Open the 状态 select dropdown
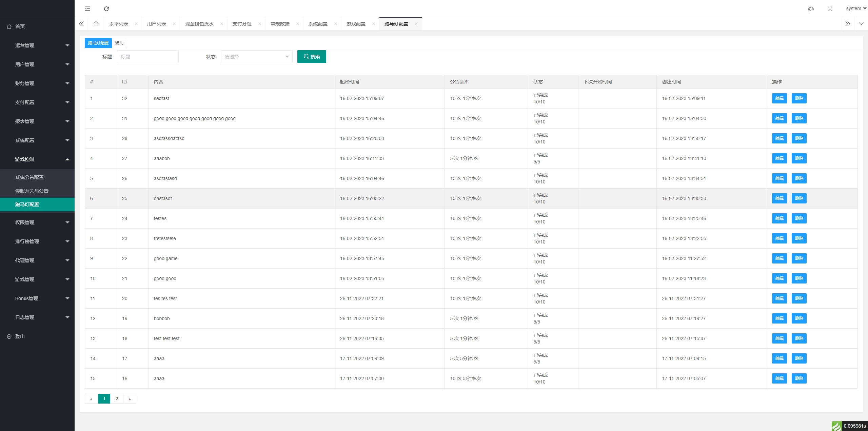The height and width of the screenshot is (431, 868). 256,57
